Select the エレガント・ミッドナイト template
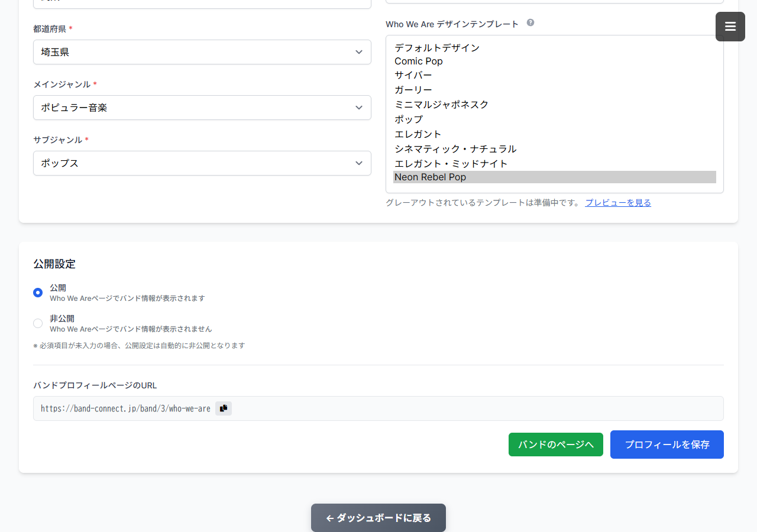757x532 pixels. point(451,164)
